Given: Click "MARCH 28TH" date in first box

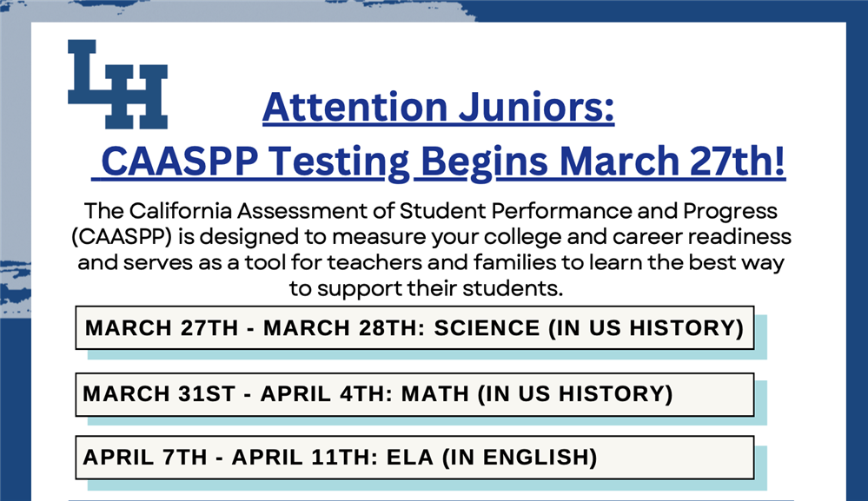Looking at the screenshot, I should (344, 328).
